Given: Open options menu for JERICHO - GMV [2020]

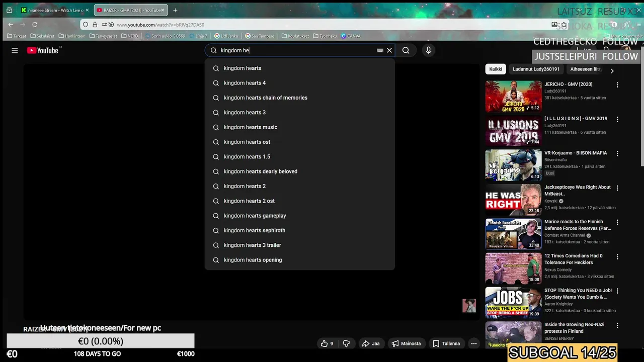Looking at the screenshot, I should 617,85.
